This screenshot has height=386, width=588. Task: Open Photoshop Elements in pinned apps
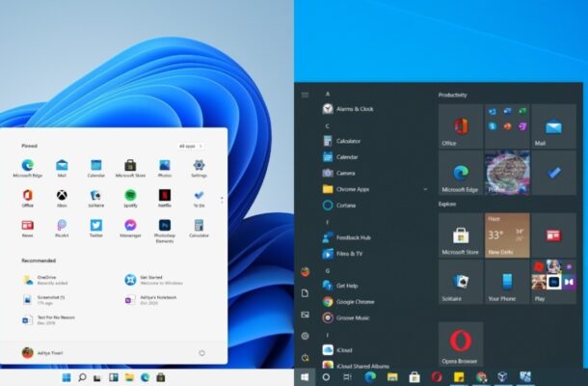[165, 231]
